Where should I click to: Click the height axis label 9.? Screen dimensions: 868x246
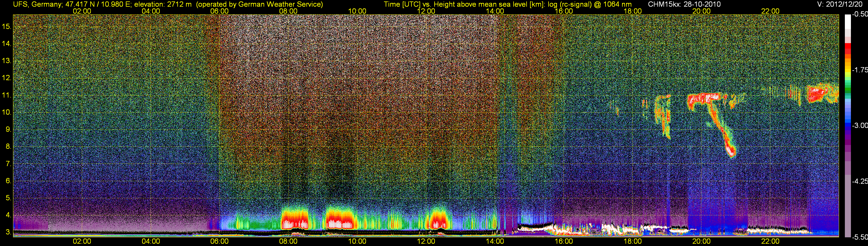click(8, 129)
